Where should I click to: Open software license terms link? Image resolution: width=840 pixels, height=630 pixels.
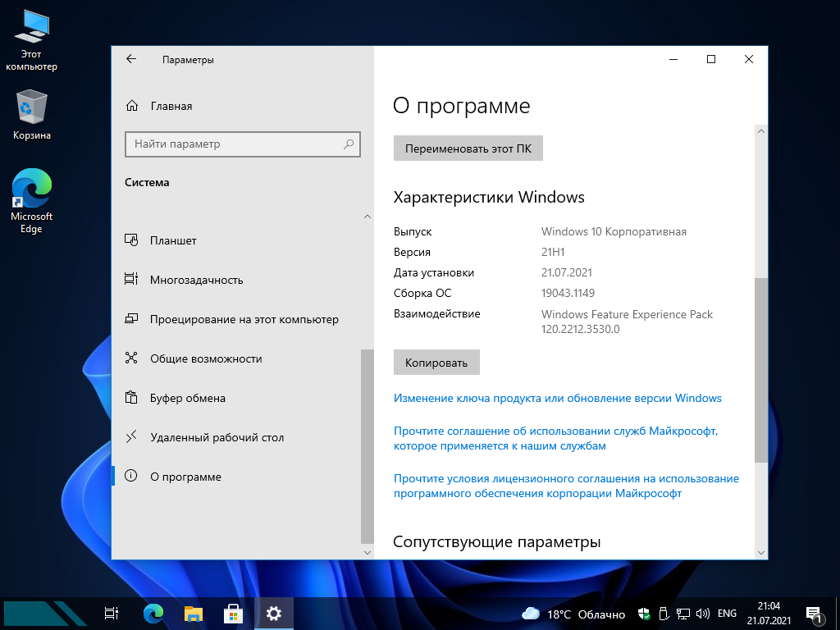pos(566,486)
